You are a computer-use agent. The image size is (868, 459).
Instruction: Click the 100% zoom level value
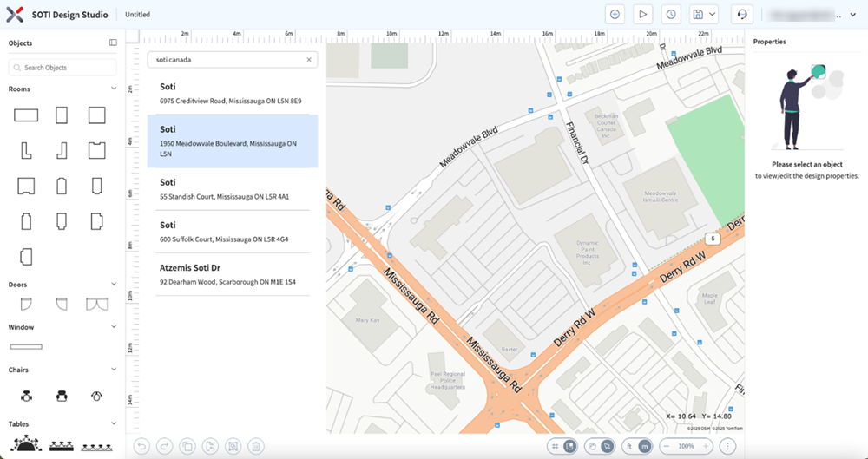686,446
